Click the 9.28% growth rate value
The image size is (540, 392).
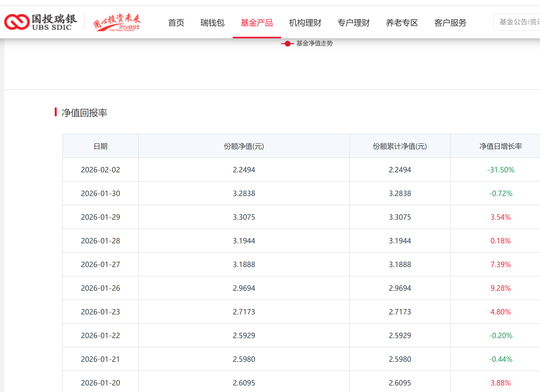pos(501,288)
